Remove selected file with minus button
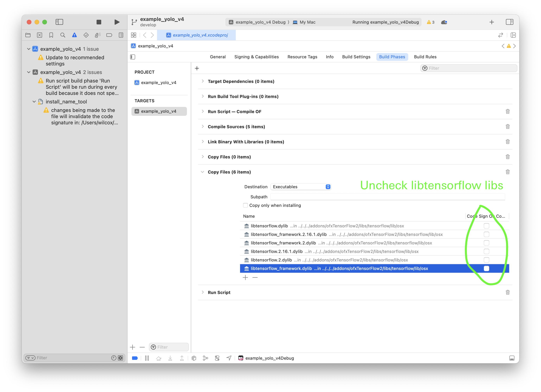The image size is (541, 392). point(255,278)
